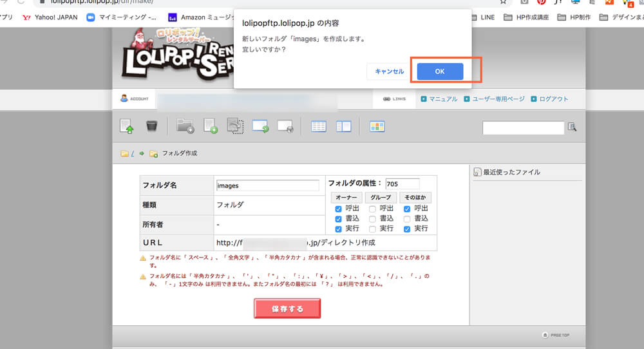Enable group 書込 write checkbox
Viewport: 644px width, 349px height.
click(372, 219)
